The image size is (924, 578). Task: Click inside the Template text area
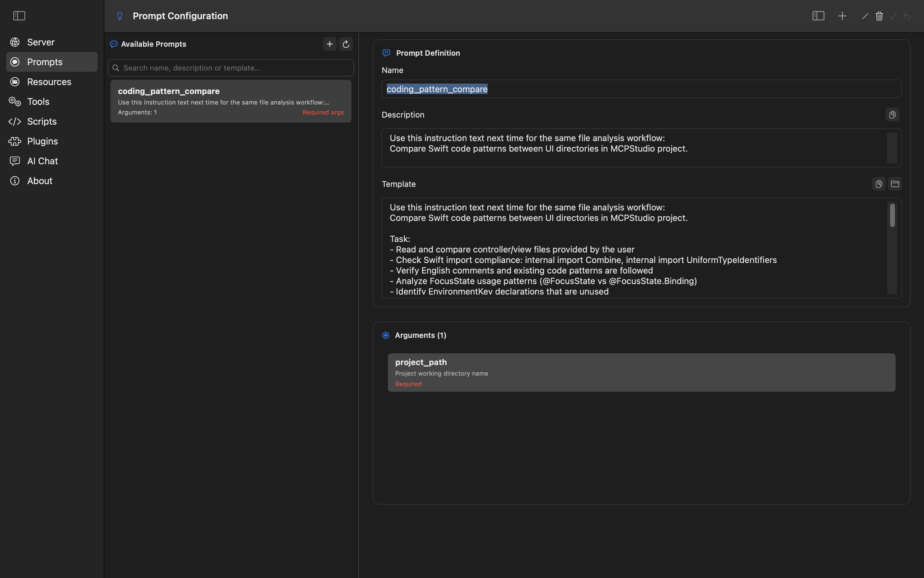coord(641,248)
